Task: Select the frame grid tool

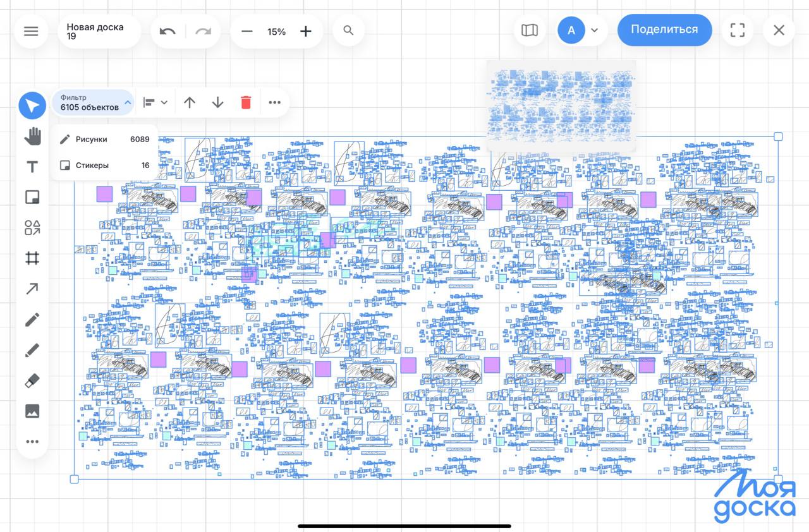Action: [x=32, y=258]
